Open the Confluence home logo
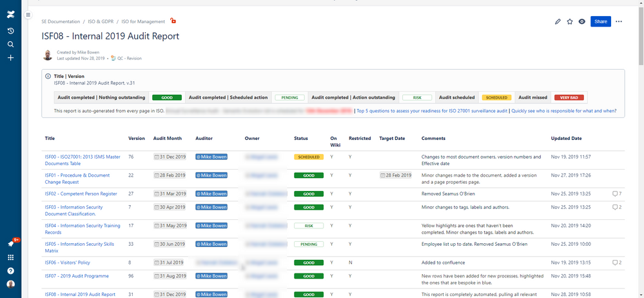The height and width of the screenshot is (298, 644). point(11,15)
